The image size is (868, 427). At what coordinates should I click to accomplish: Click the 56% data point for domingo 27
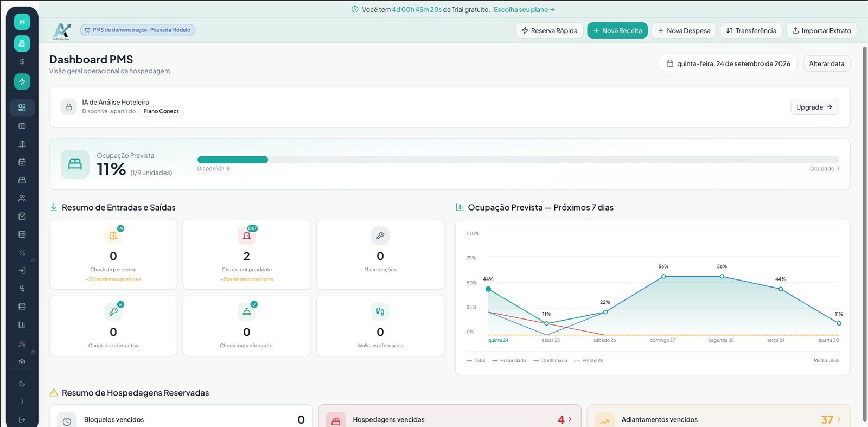663,276
